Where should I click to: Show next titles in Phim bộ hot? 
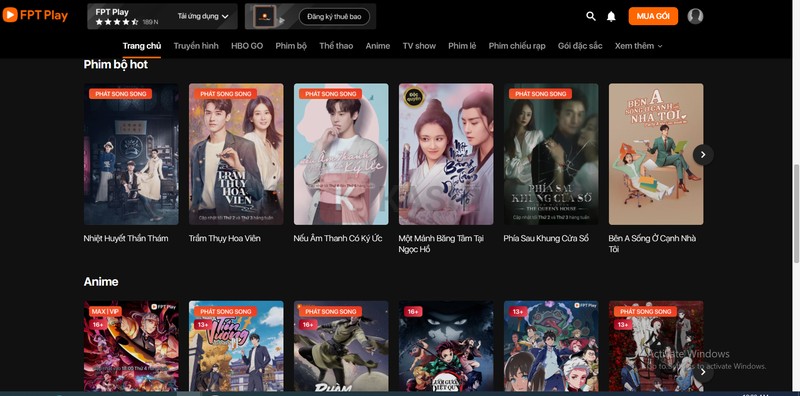[x=703, y=155]
